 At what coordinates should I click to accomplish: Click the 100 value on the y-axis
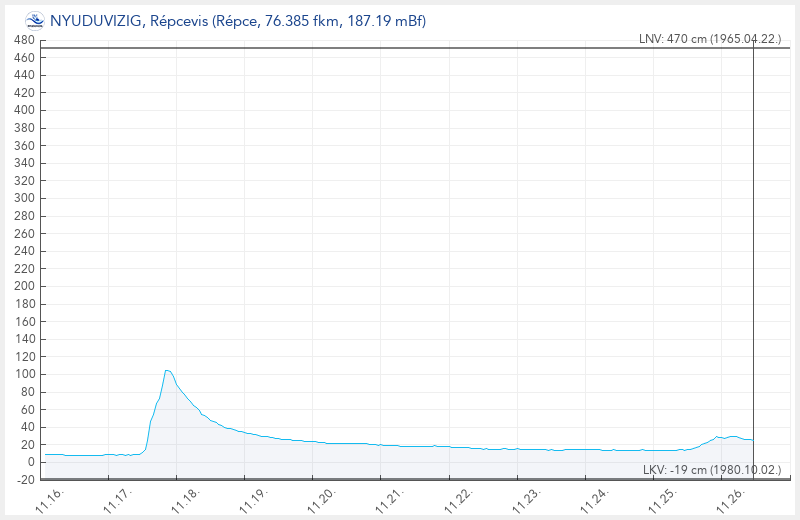coord(24,374)
